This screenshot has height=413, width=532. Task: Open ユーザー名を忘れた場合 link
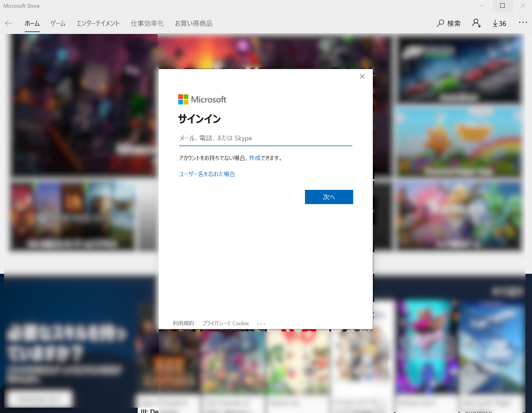coord(207,174)
